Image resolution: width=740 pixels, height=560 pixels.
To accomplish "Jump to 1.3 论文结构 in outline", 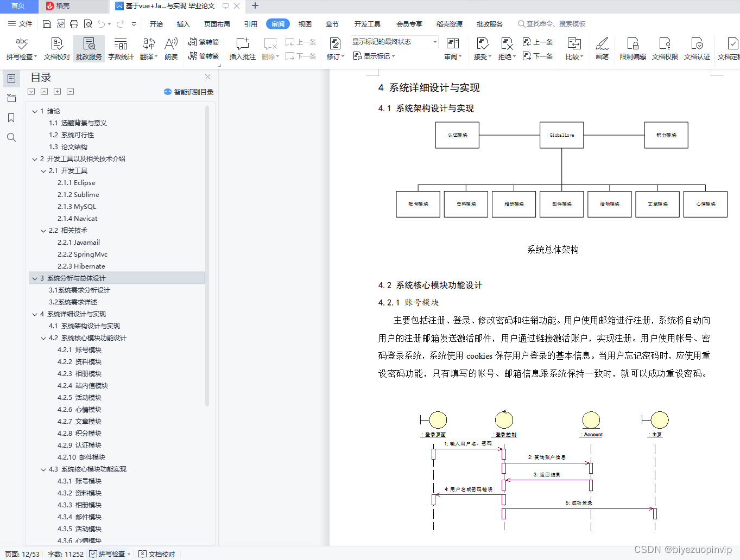I will coord(68,147).
